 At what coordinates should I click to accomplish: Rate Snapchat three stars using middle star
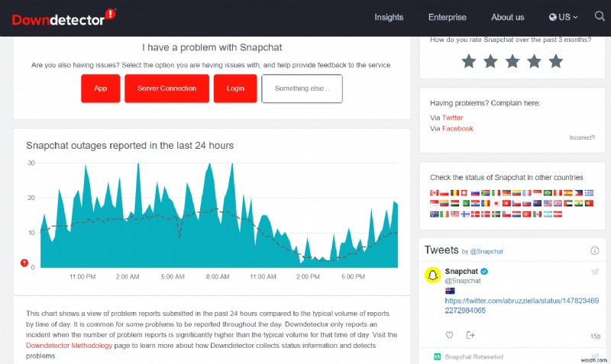click(x=512, y=61)
